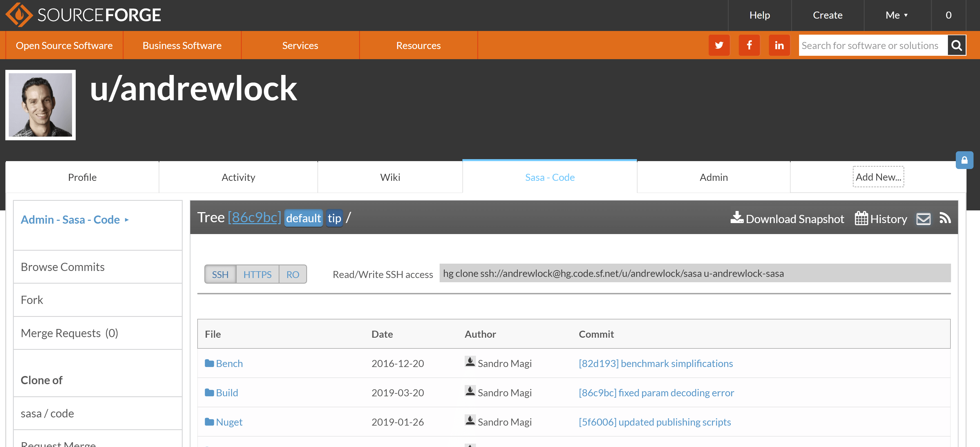
Task: Click the SOURCEFORGE wordmark
Action: pos(99,15)
